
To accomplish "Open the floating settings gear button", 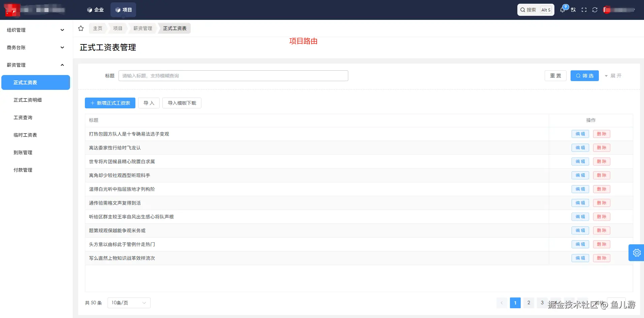I will click(636, 253).
